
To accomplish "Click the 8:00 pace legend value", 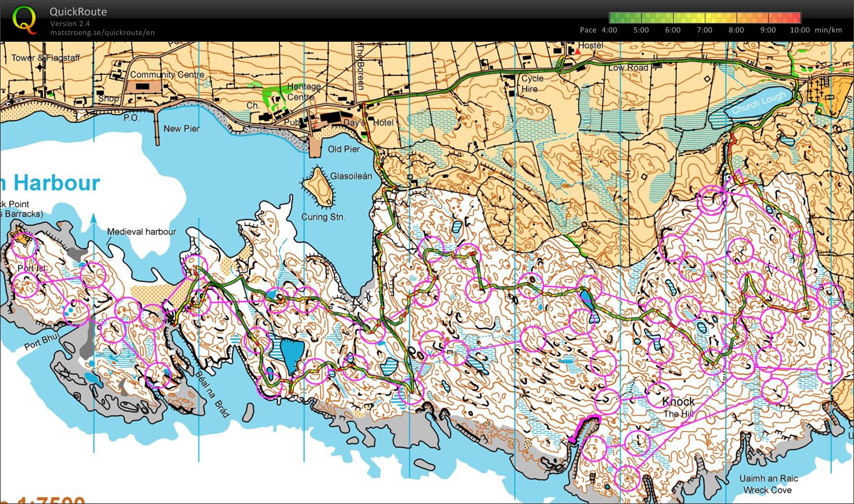I will point(736,30).
